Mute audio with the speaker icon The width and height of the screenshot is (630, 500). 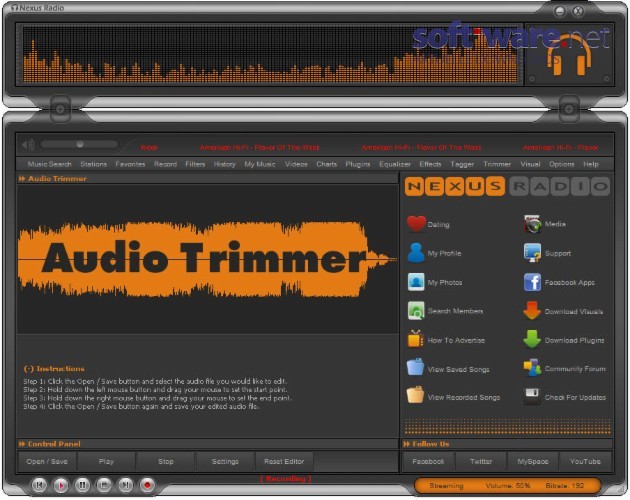[x=28, y=145]
